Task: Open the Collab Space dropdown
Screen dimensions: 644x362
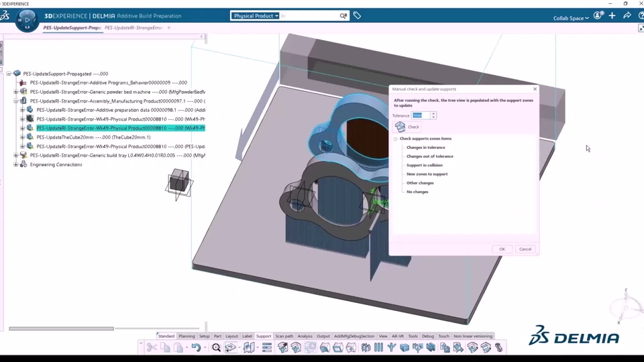Action: click(x=570, y=18)
